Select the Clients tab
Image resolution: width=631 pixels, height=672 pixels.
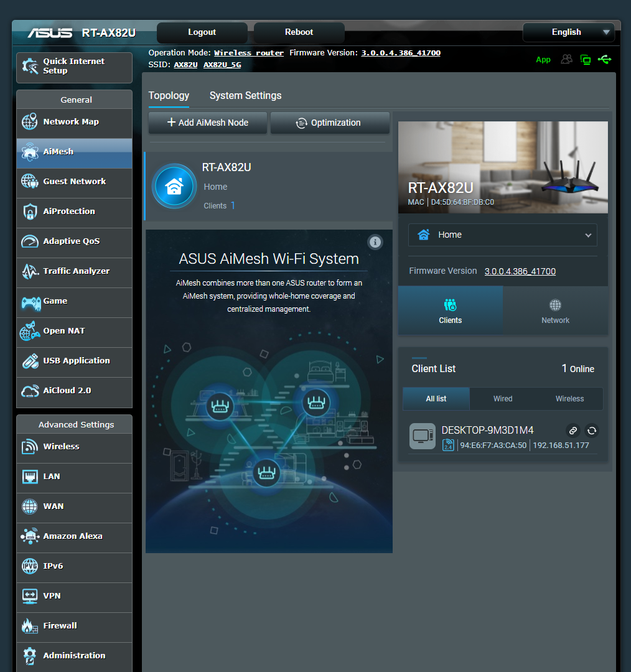tap(450, 310)
